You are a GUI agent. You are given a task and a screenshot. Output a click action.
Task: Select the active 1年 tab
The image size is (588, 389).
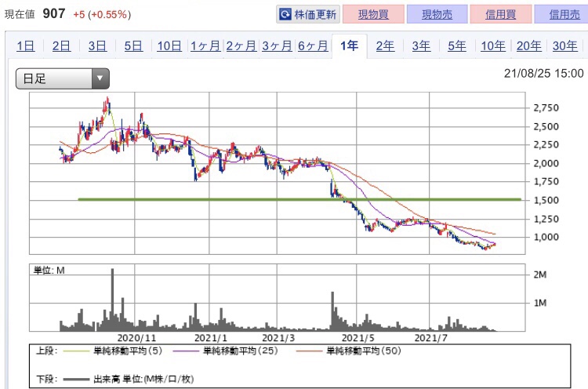(349, 45)
